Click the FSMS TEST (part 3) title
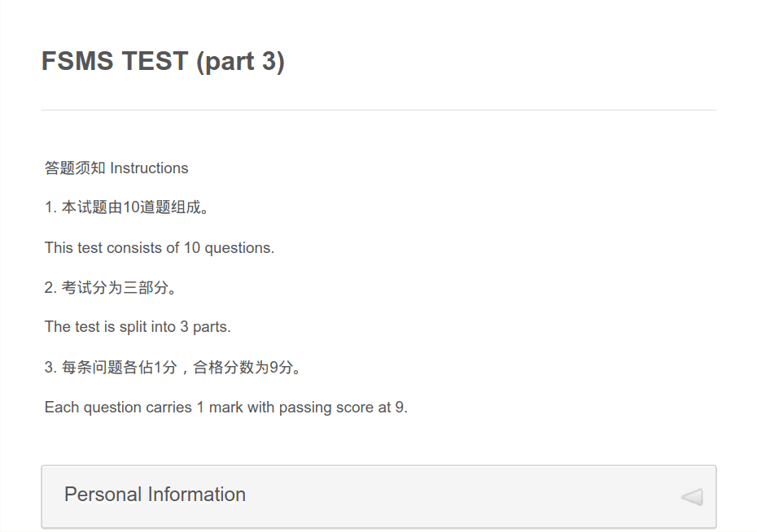 pyautogui.click(x=163, y=61)
